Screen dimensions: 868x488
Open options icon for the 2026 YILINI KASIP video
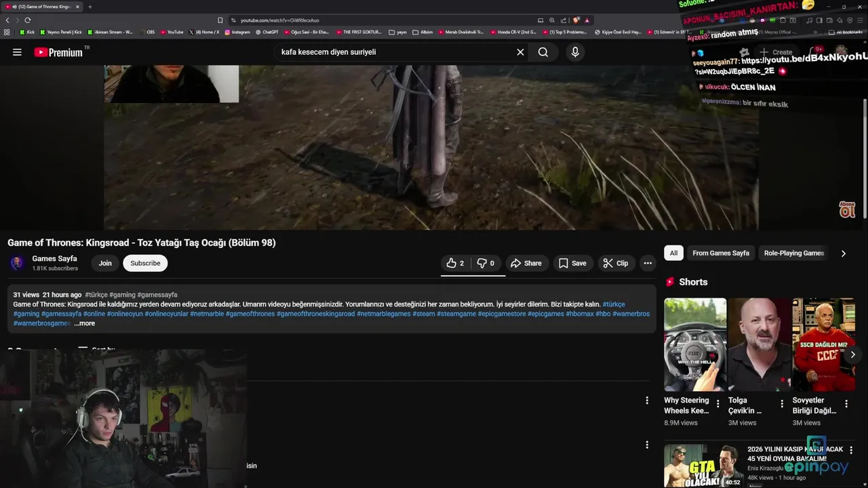(851, 450)
